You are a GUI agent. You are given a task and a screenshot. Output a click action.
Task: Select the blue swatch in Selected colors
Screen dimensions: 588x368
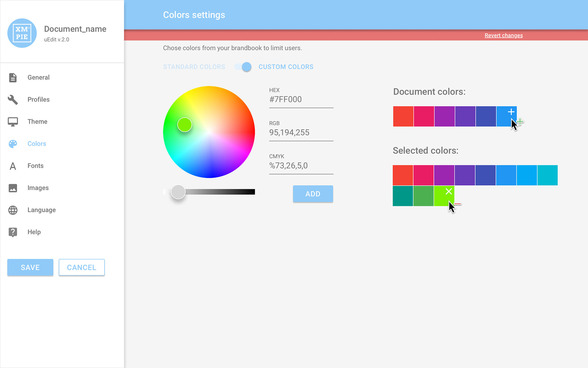point(506,175)
